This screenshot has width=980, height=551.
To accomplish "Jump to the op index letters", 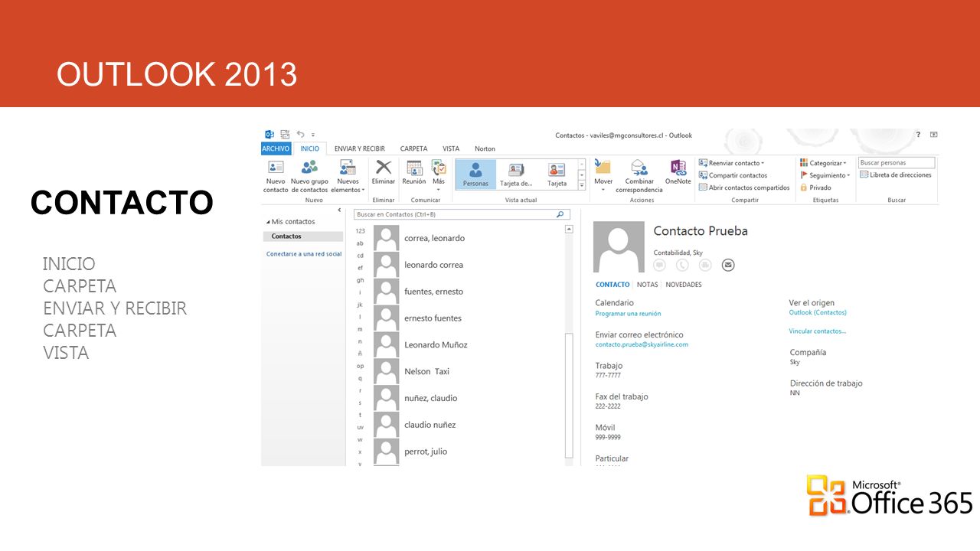I will click(x=360, y=366).
